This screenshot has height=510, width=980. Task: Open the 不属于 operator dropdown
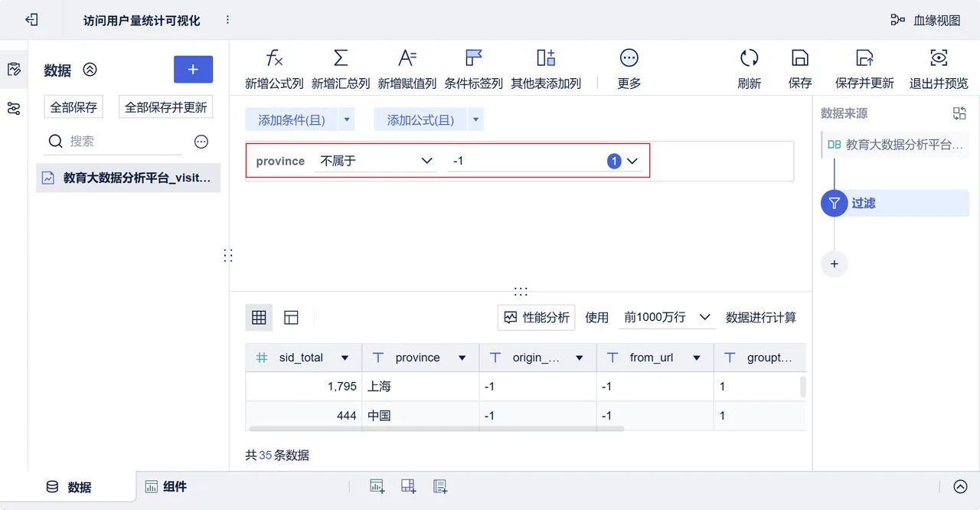point(376,161)
